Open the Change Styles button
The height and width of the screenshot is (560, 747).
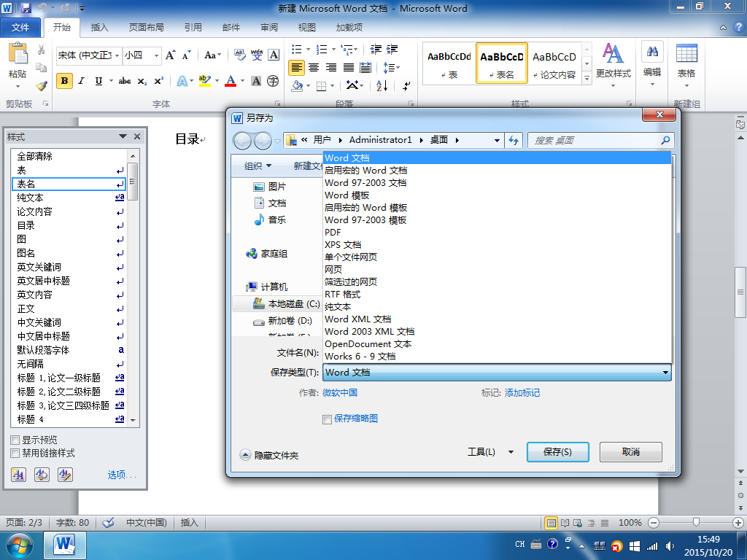[x=613, y=65]
